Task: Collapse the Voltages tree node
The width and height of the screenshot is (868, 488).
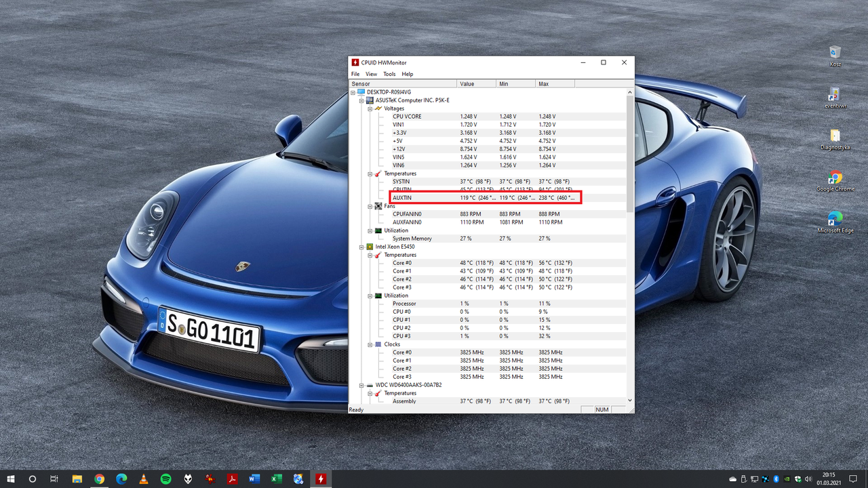Action: (370, 108)
